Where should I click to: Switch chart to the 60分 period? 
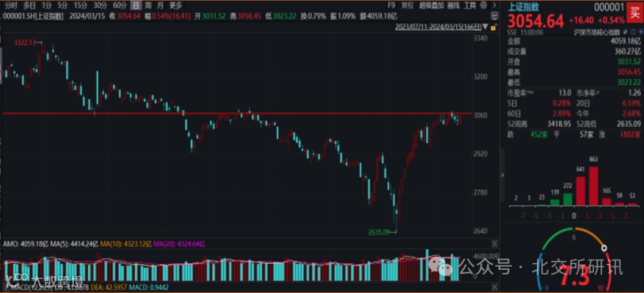point(119,5)
